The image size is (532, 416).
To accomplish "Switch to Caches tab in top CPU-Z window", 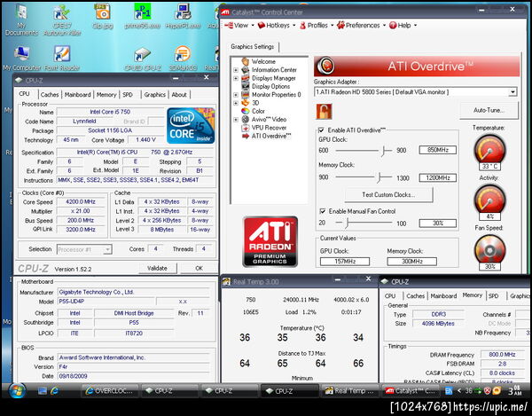I will point(50,95).
